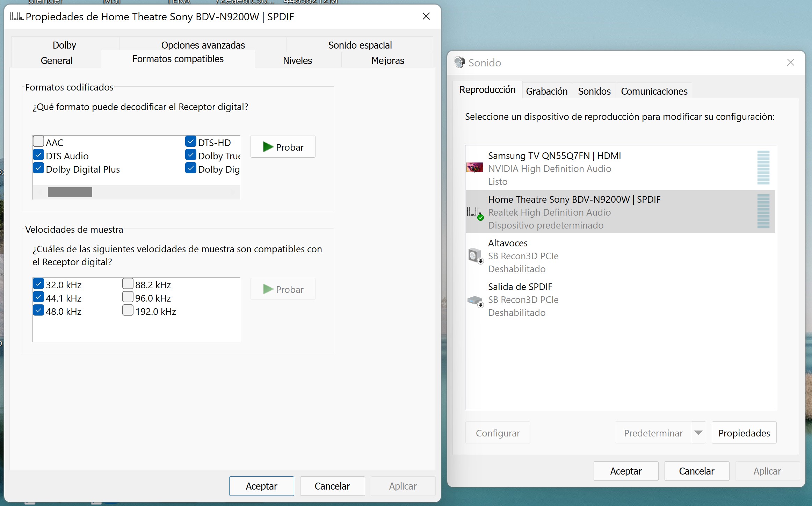
Task: Select the Salida de SPDIF device row
Action: (620, 299)
